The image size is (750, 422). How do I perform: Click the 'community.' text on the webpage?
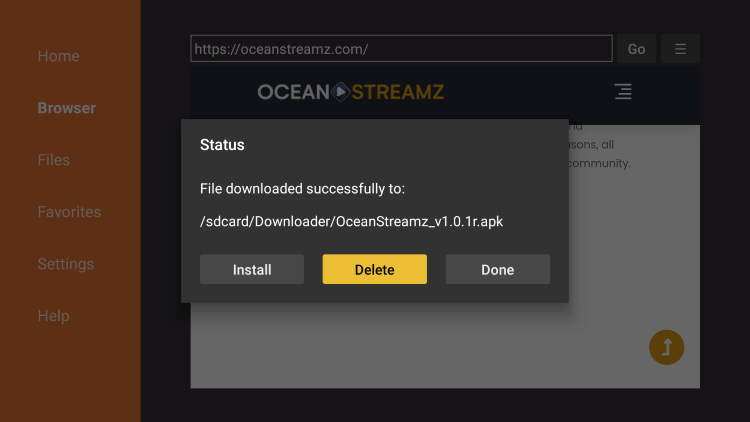pos(599,163)
